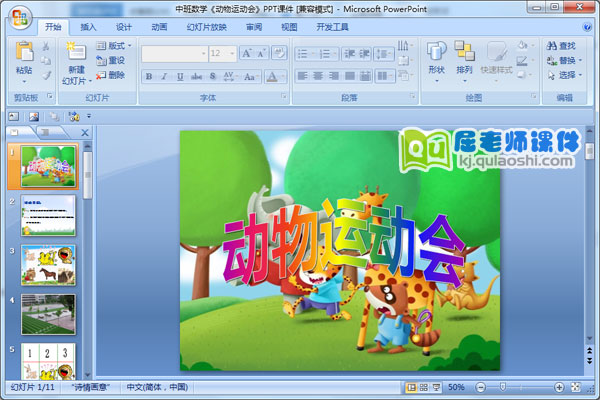This screenshot has width=600, height=400.
Task: Click the Find button
Action: pos(561,46)
